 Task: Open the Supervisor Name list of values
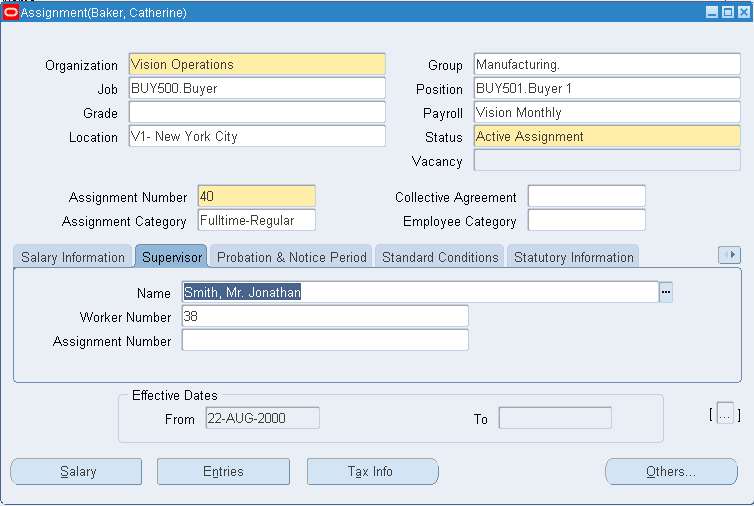666,292
